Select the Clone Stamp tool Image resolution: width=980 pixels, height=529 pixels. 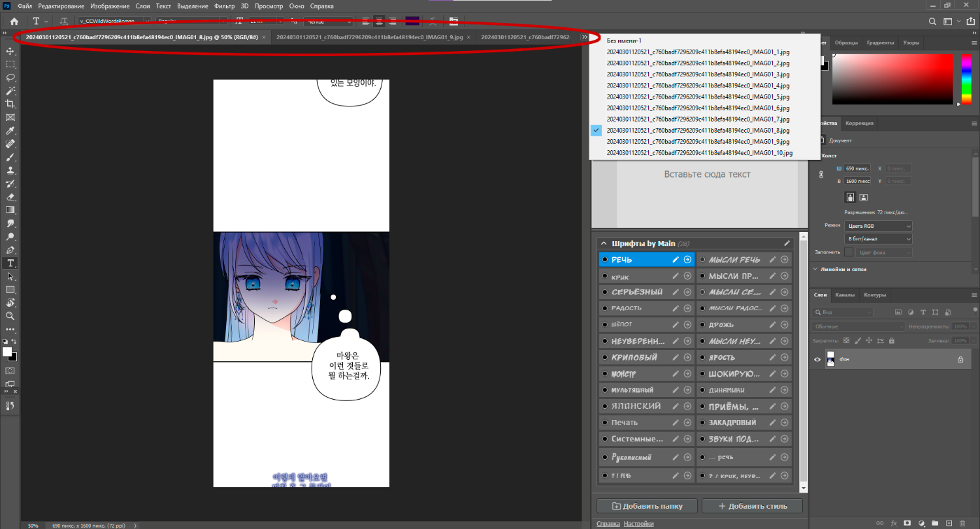(x=10, y=170)
